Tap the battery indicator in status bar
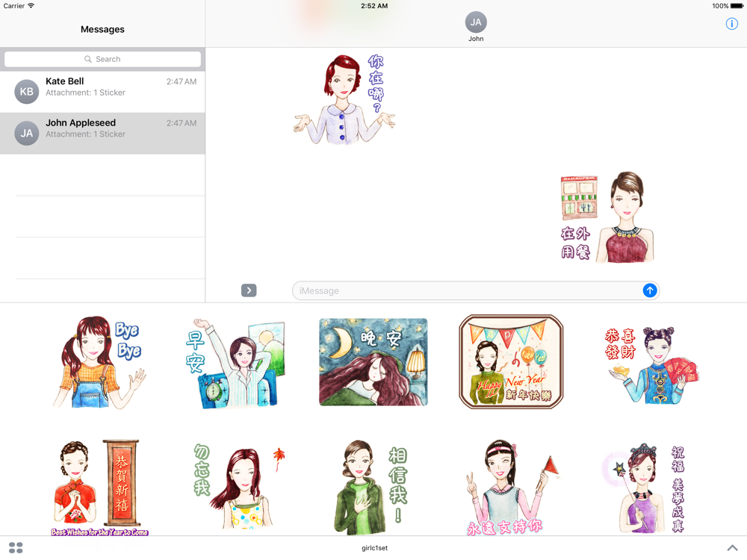The height and width of the screenshot is (560, 747). pos(737,6)
